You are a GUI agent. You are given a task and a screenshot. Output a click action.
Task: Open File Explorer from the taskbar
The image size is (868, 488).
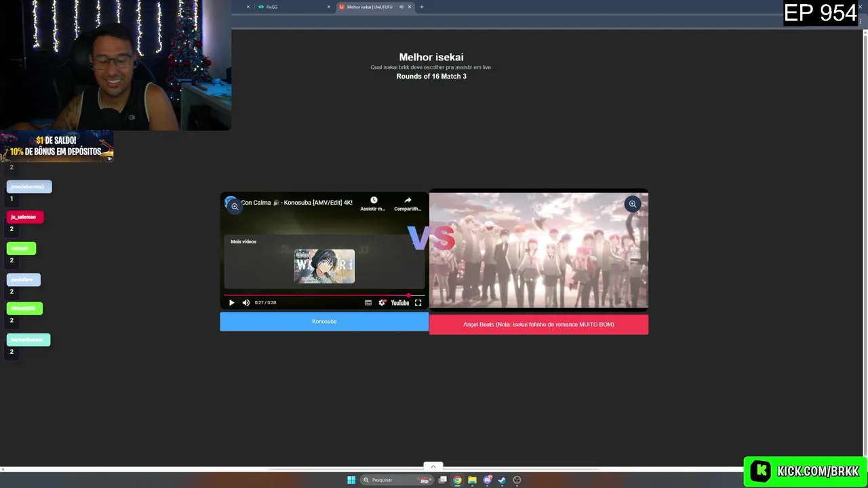tap(472, 480)
